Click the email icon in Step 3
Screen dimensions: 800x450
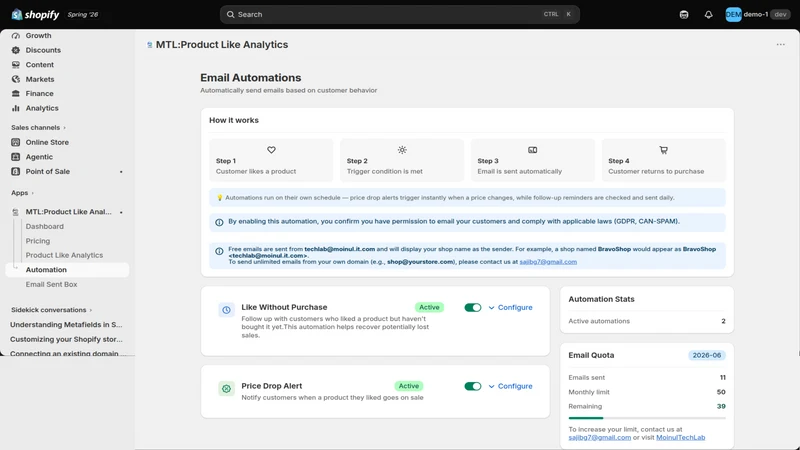(x=533, y=150)
